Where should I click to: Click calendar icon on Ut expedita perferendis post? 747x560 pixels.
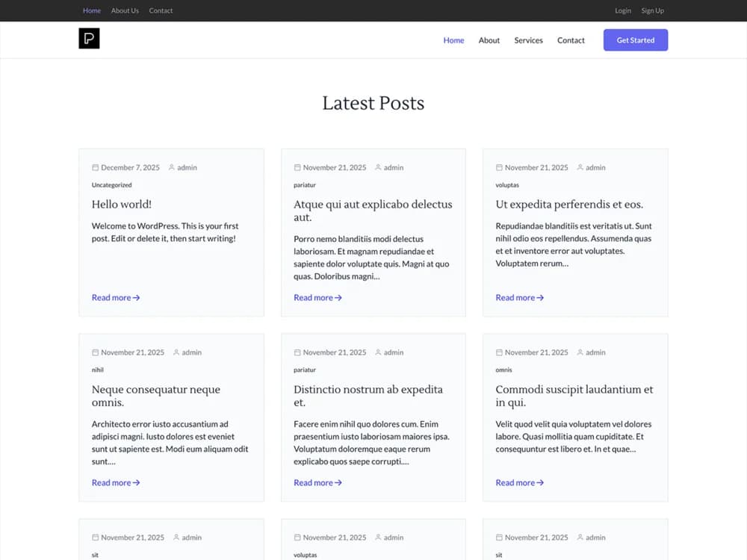point(499,168)
